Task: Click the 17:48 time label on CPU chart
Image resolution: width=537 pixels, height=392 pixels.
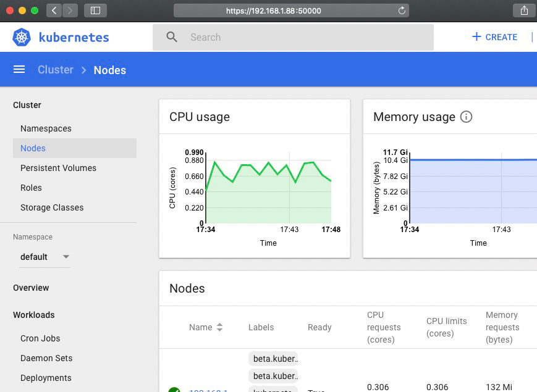Action: click(x=331, y=230)
